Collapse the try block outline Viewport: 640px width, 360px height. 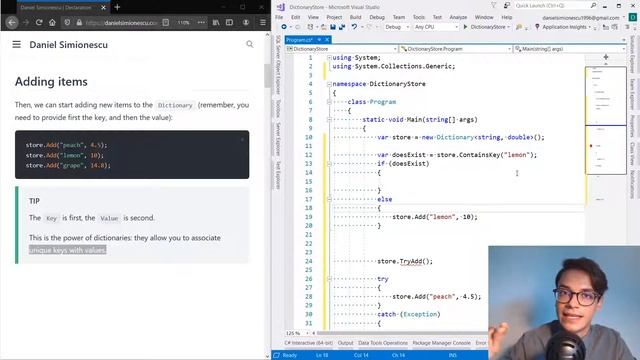point(329,279)
